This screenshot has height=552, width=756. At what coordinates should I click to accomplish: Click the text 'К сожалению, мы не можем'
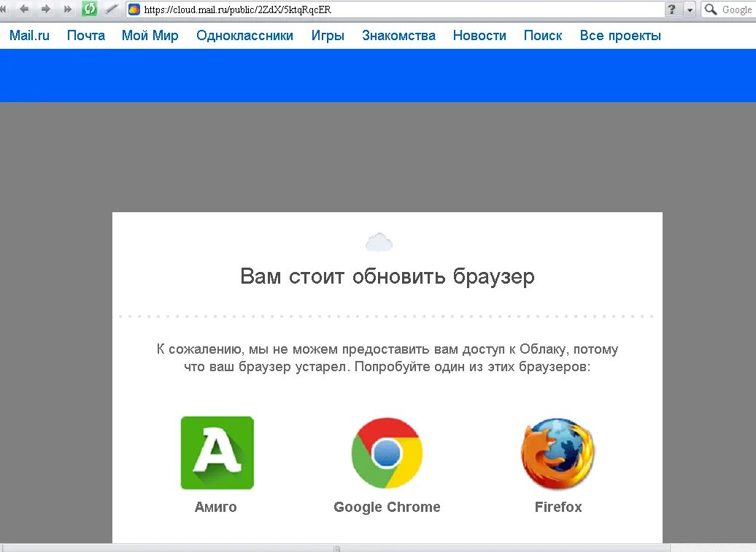[x=247, y=349]
